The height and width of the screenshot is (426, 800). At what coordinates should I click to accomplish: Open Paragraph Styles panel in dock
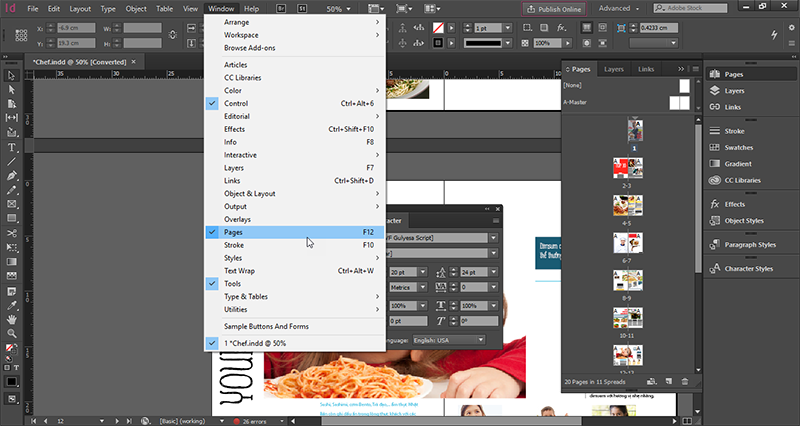point(751,244)
